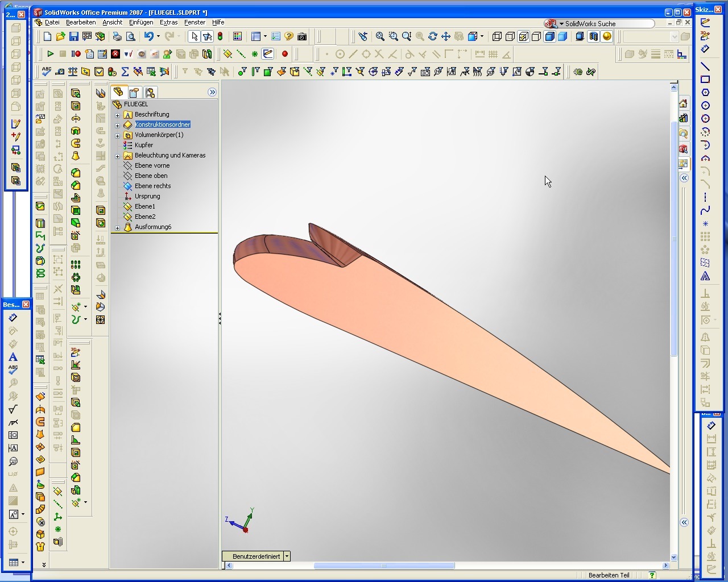Toggle Hidden Lines Visible display mode
Viewport: 728px width, 582px height.
click(510, 36)
